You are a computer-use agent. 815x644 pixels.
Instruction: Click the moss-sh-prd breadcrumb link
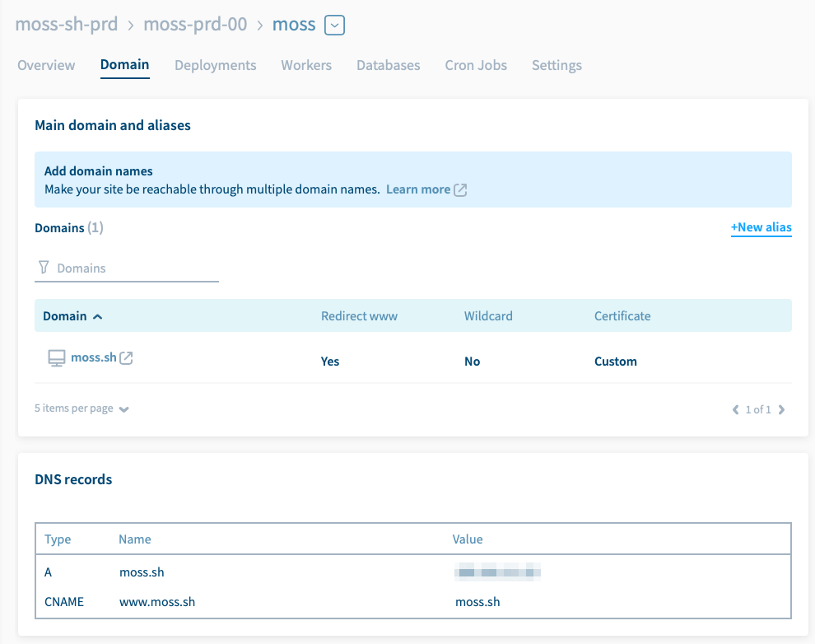coord(67,25)
